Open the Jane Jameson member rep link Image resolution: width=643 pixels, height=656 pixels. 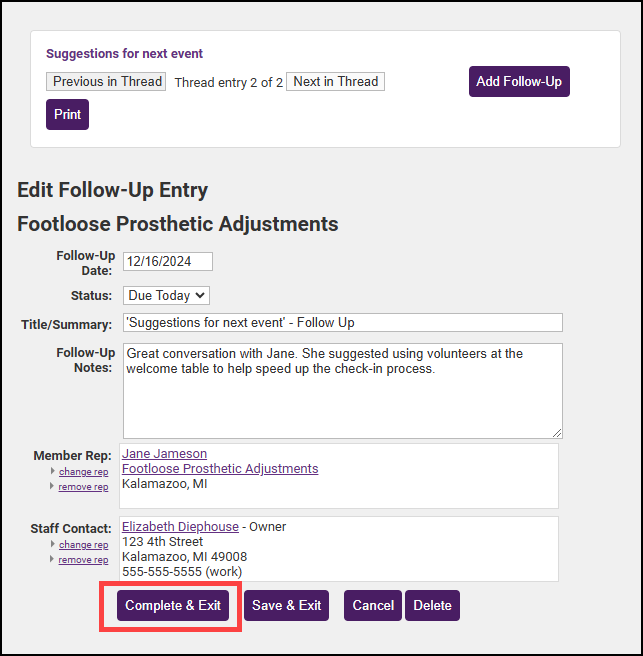pos(164,453)
